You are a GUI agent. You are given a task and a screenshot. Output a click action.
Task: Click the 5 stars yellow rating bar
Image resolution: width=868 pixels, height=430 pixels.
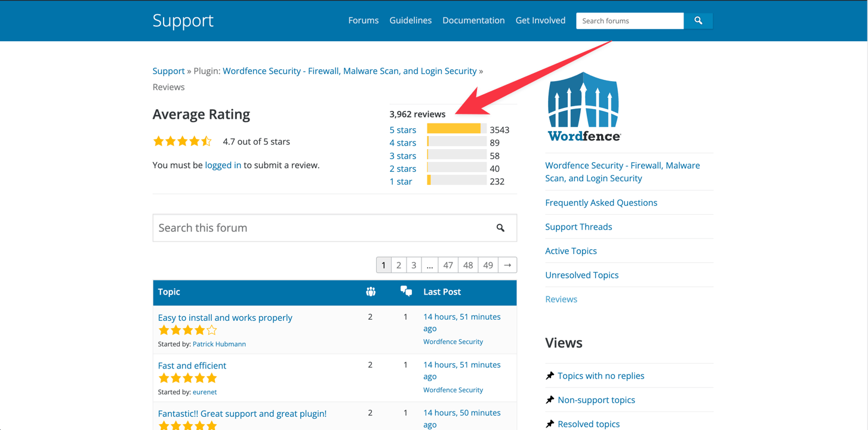tap(454, 129)
